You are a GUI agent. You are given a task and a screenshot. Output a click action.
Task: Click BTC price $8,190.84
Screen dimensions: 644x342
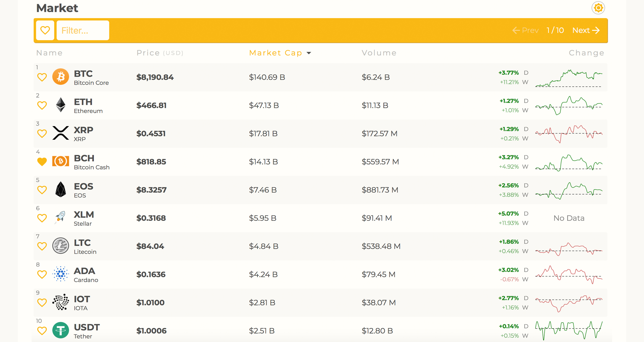155,77
